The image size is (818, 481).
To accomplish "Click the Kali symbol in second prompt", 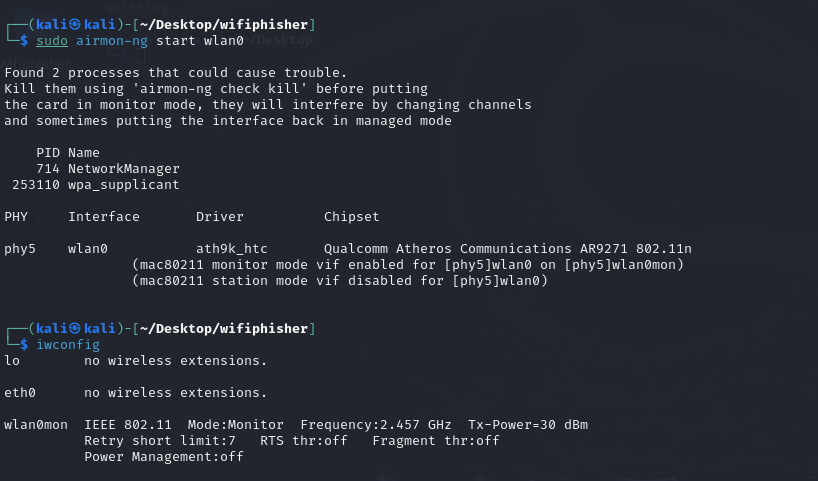I will (x=75, y=329).
